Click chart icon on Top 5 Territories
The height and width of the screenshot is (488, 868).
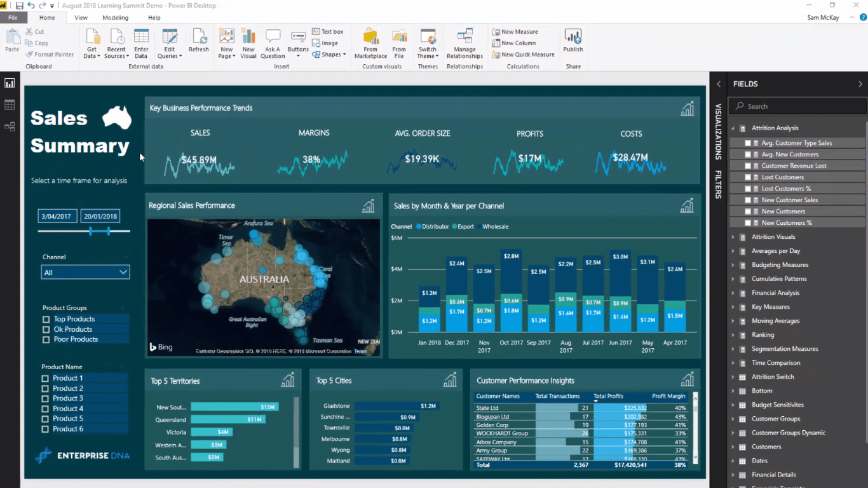tap(288, 380)
